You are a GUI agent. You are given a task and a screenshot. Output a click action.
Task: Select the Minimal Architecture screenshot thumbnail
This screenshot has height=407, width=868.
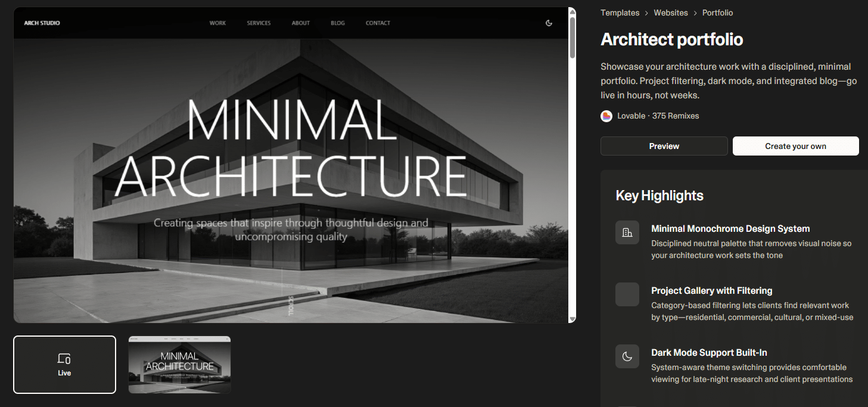point(179,365)
